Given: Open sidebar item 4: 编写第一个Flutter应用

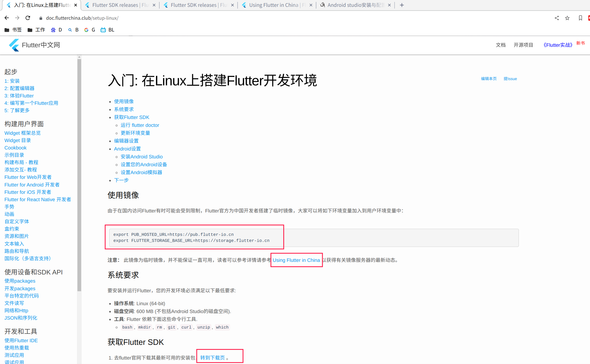Looking at the screenshot, I should tap(31, 103).
